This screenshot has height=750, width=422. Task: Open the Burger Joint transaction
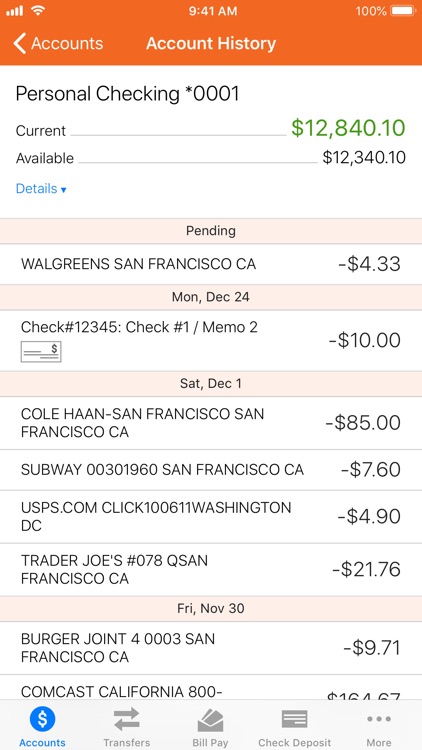(211, 648)
